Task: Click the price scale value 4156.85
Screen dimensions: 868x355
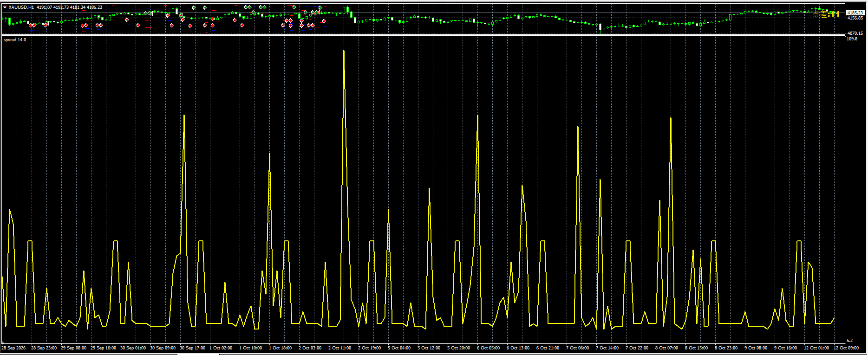Action: tap(855, 18)
